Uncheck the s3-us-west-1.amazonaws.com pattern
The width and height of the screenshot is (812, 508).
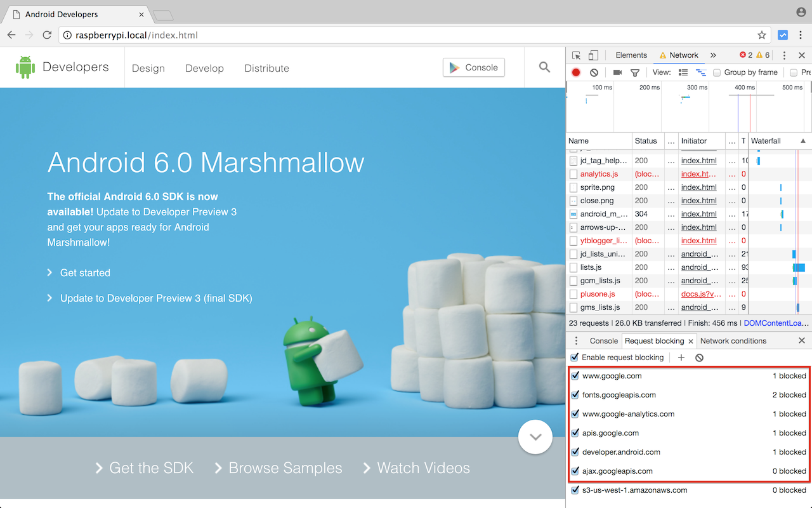575,490
